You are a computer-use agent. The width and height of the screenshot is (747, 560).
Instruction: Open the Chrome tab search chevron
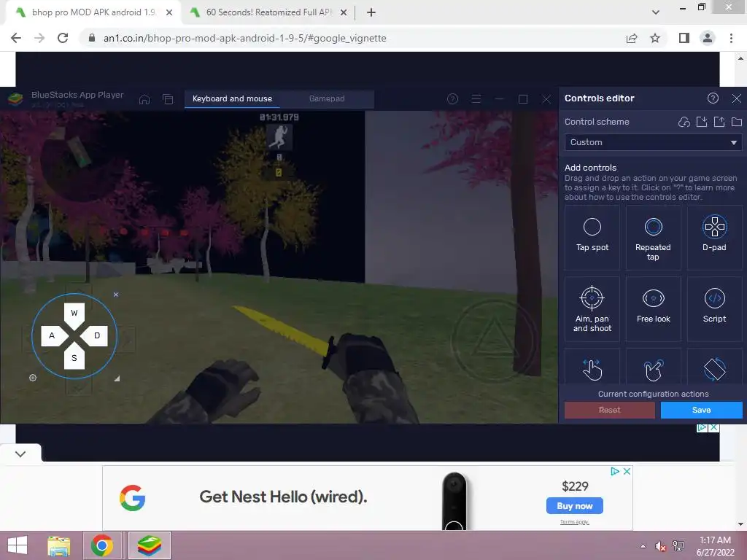(656, 12)
